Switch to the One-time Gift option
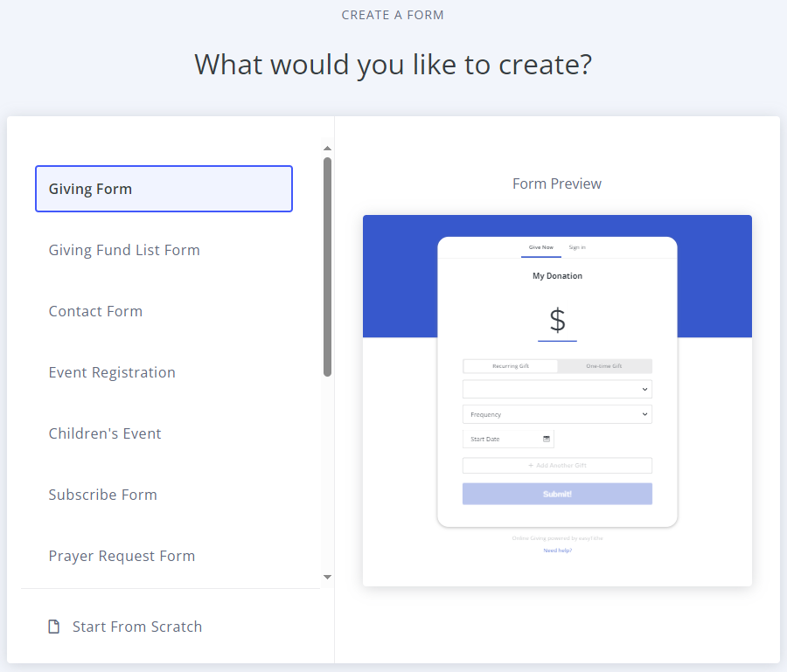787x672 pixels. tap(604, 365)
